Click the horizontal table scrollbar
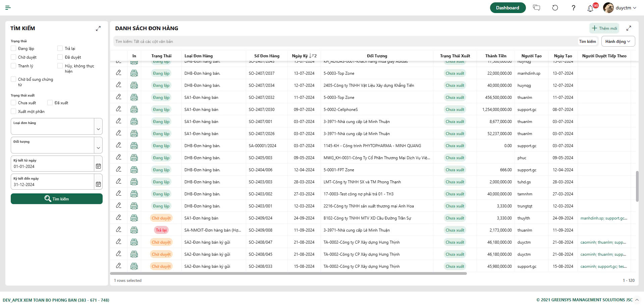The height and width of the screenshot is (307, 644). [x=288, y=273]
